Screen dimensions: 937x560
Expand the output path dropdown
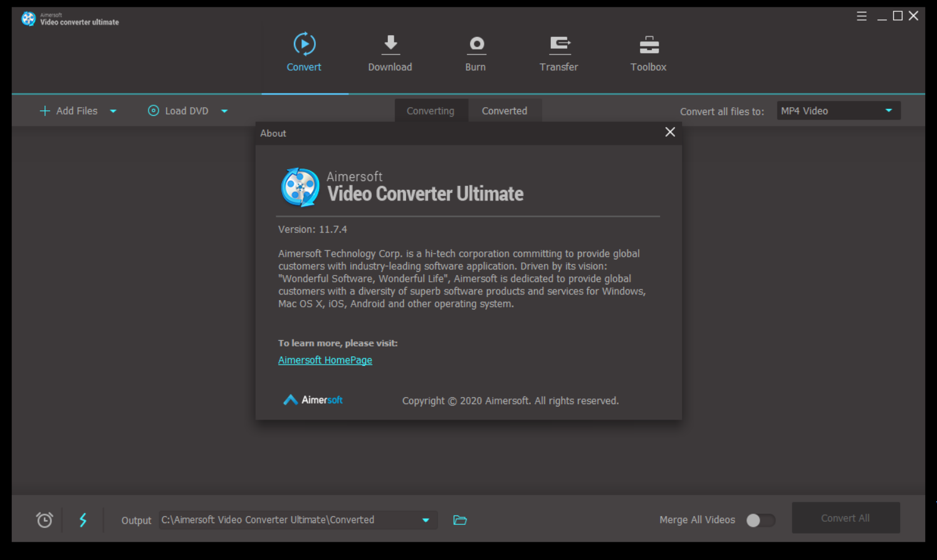(x=426, y=520)
